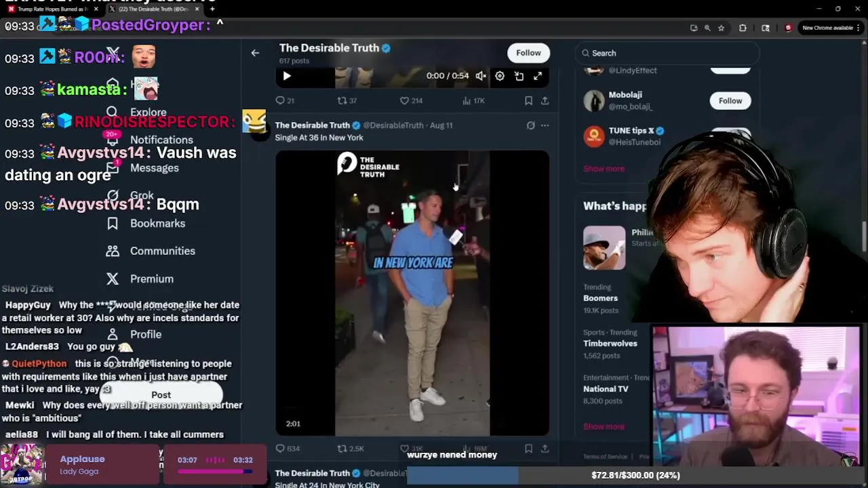Click the white Post button

point(161,394)
